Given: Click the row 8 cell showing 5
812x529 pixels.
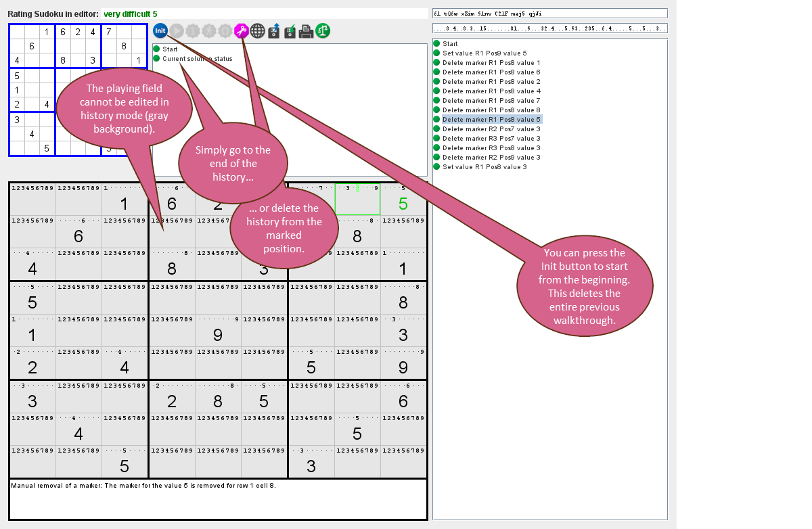Looking at the screenshot, I should 357,431.
